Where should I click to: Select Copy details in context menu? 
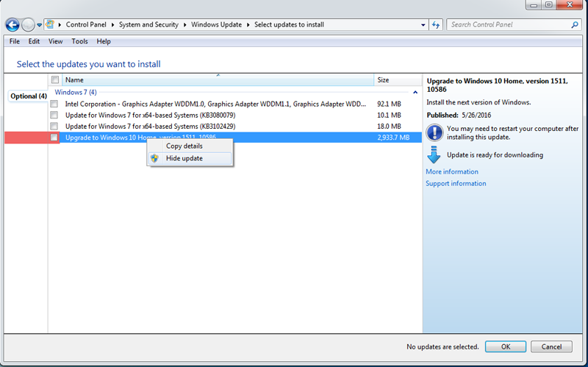184,146
